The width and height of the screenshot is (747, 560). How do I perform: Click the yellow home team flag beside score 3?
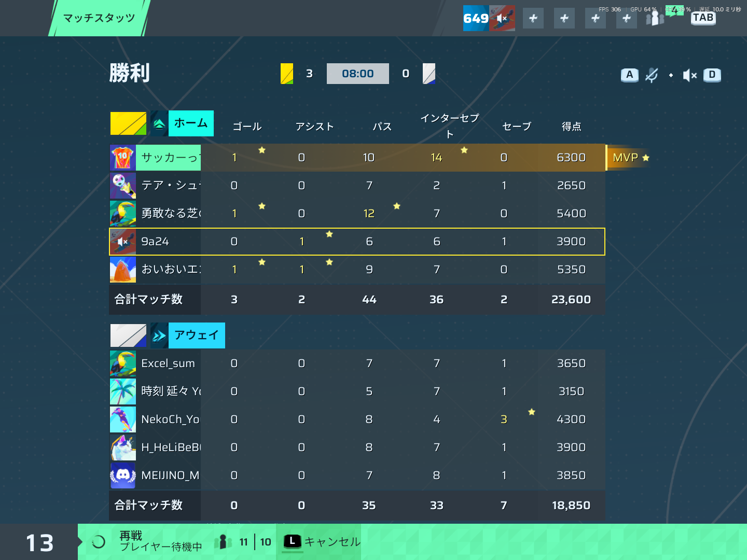pos(287,74)
